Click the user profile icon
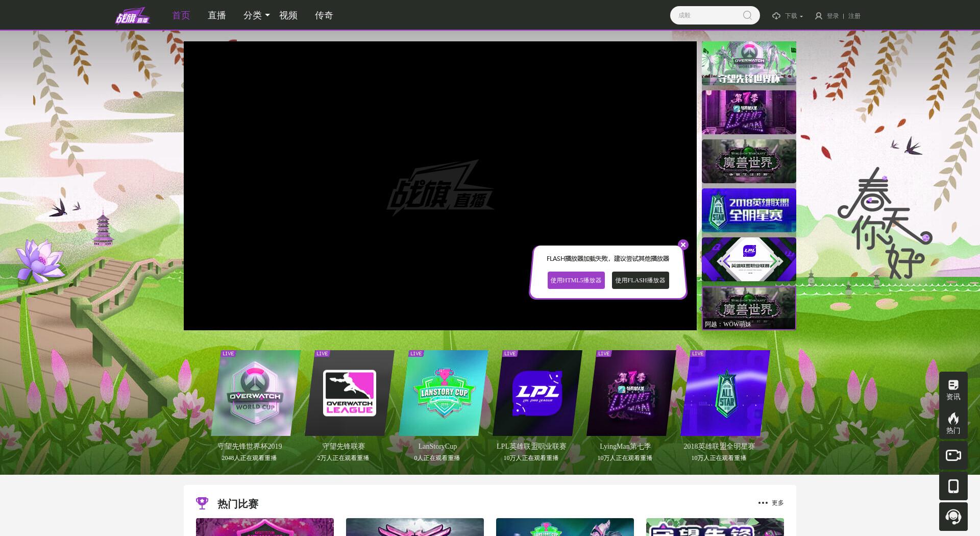Viewport: 980px width, 536px height. click(x=819, y=16)
